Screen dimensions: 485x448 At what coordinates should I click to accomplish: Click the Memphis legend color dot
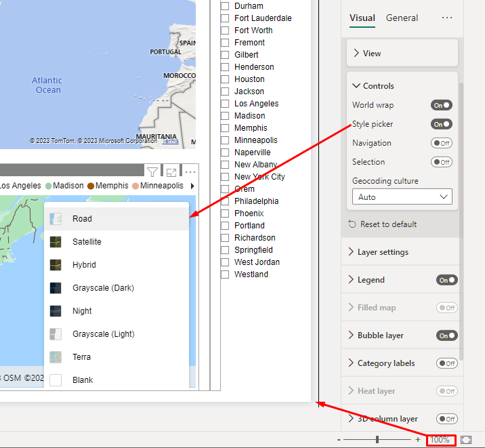[91, 186]
